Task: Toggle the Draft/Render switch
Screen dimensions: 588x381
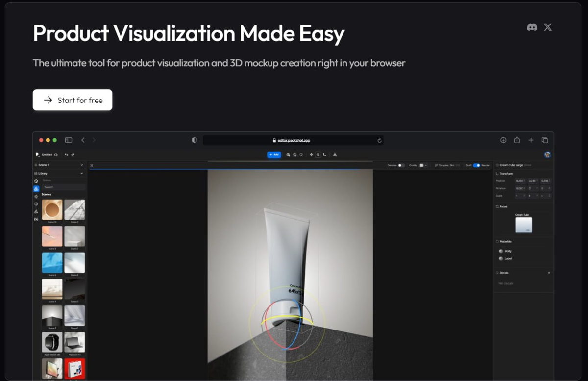Action: click(476, 165)
